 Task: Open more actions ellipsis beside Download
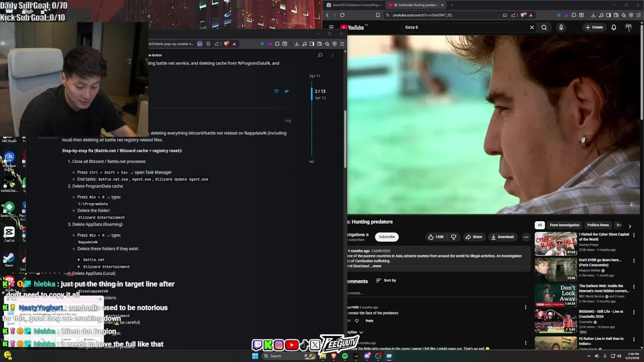coord(526,237)
